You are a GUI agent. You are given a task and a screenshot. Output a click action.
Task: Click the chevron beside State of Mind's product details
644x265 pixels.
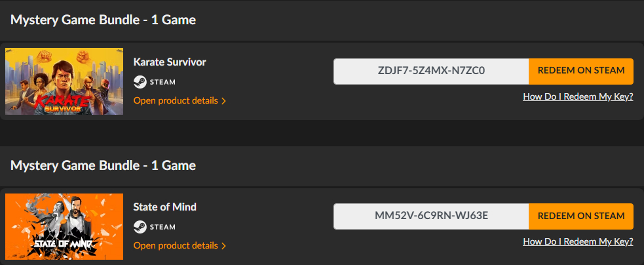tap(224, 246)
